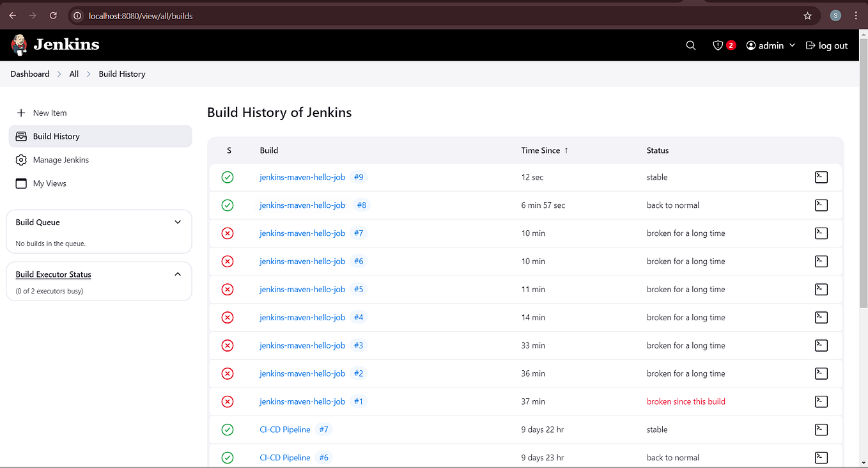Screen dimensions: 868x468
Task: Go to Dashboard via breadcrumb
Action: [29, 74]
